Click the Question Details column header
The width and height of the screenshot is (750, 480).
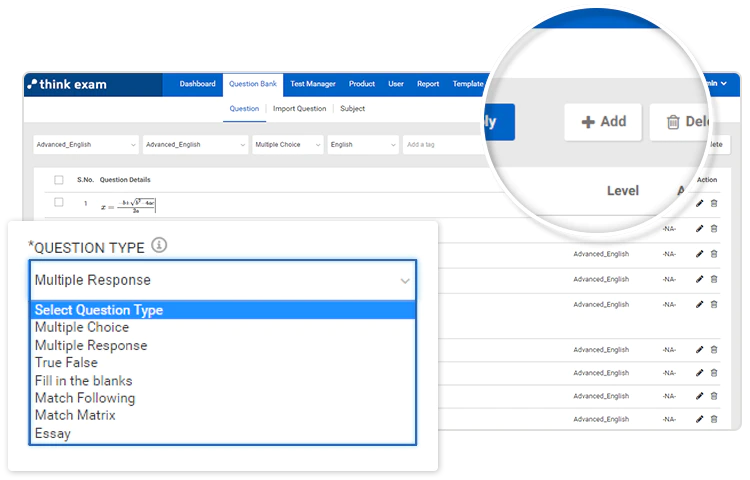[x=125, y=180]
